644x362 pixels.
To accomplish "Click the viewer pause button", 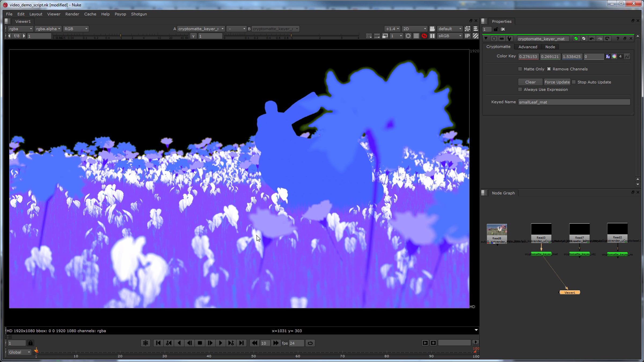I will [x=432, y=36].
